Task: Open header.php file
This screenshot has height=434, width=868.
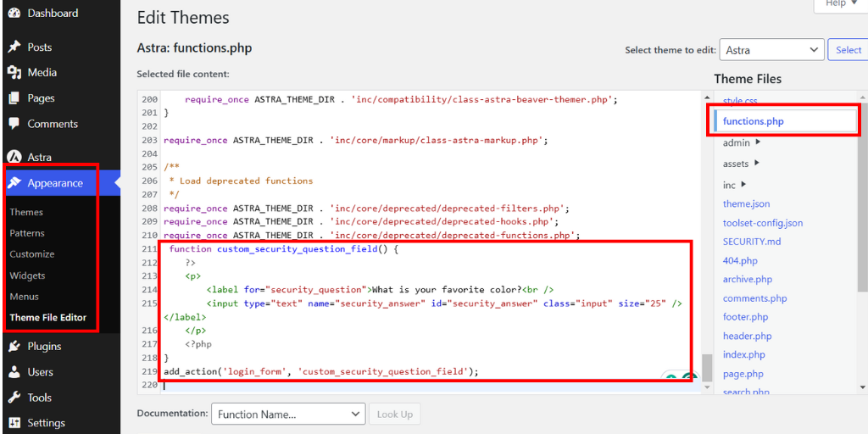Action: pos(748,336)
